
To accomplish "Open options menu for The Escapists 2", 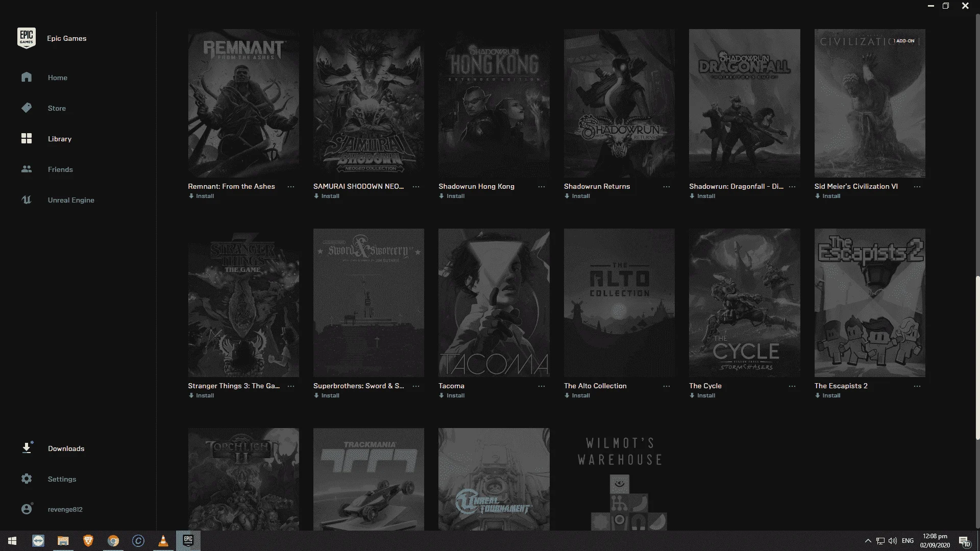I will click(917, 386).
